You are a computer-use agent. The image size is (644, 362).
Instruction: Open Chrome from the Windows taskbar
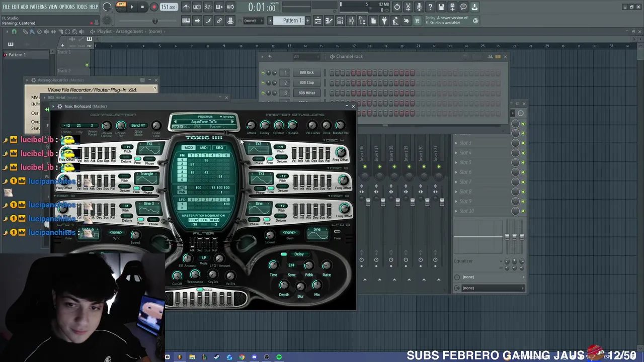[x=242, y=357]
